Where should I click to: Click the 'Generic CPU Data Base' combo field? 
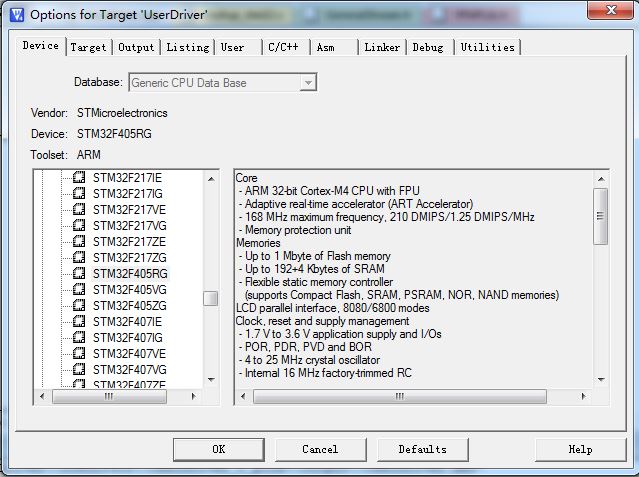pos(223,83)
